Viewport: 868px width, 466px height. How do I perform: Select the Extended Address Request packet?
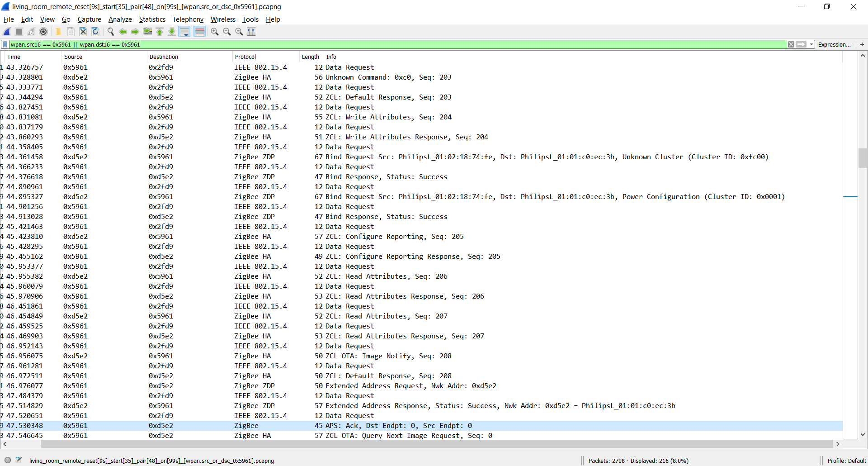click(x=421, y=386)
